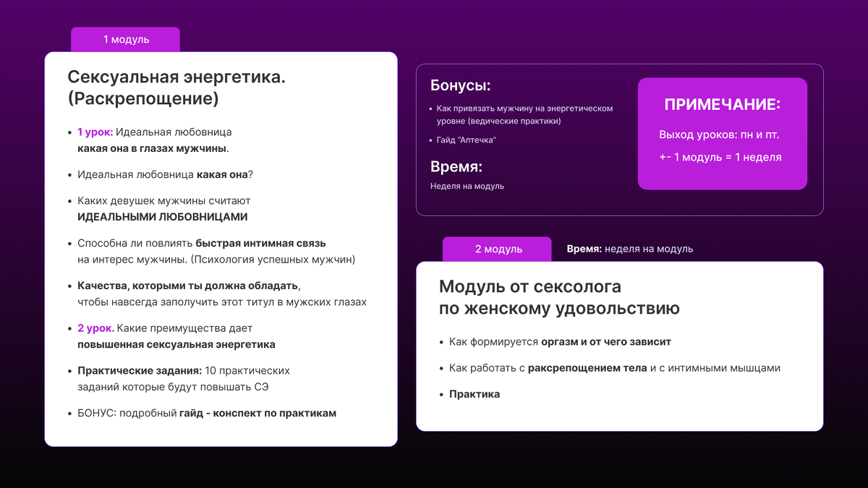Click the "Модуль от сексолога" heading

point(529,287)
